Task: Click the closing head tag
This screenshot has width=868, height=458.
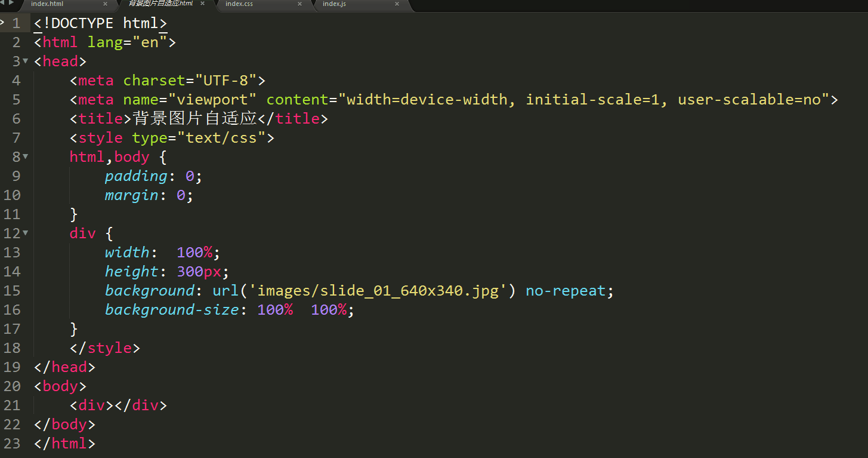Action: coord(64,367)
